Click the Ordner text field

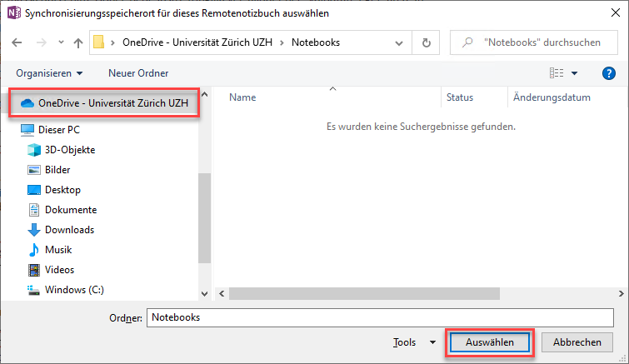[x=381, y=317]
